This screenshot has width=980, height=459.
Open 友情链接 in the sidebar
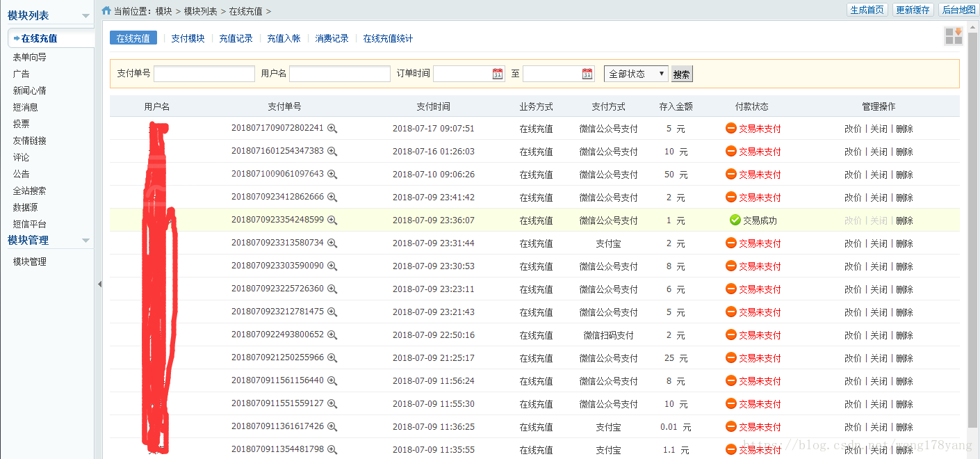click(x=30, y=140)
